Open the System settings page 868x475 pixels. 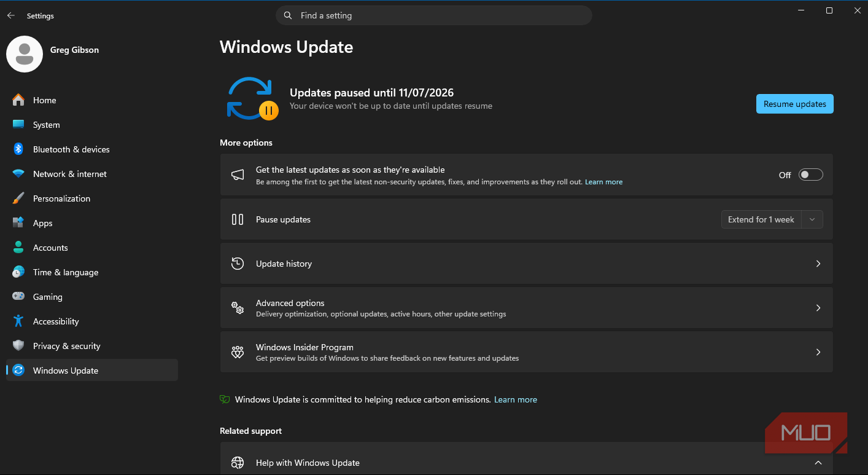pos(92,125)
